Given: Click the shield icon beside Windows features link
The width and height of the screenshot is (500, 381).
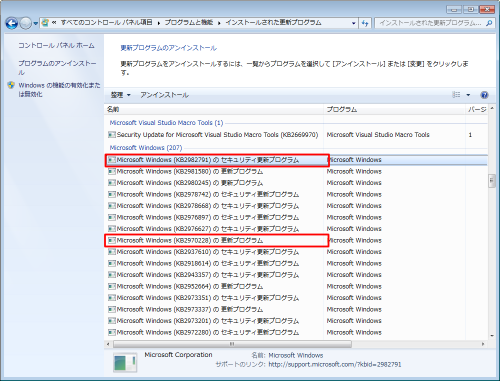Looking at the screenshot, I should pyautogui.click(x=11, y=85).
